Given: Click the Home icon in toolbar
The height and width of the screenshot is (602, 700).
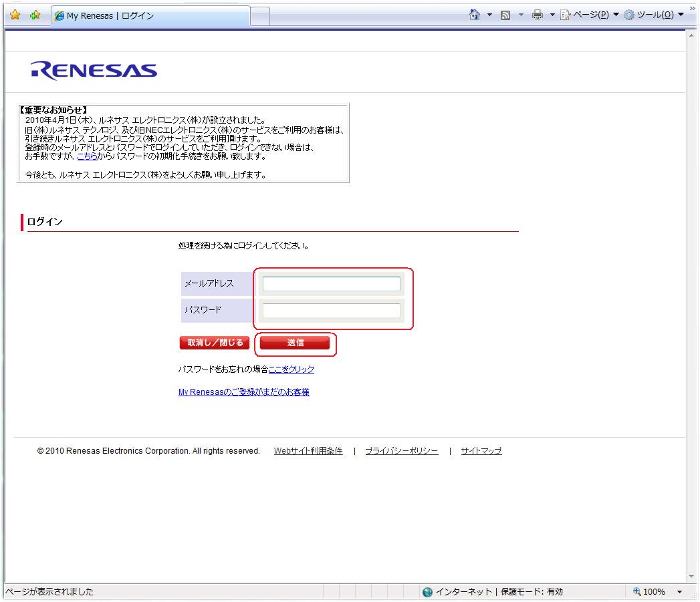Looking at the screenshot, I should click(475, 15).
